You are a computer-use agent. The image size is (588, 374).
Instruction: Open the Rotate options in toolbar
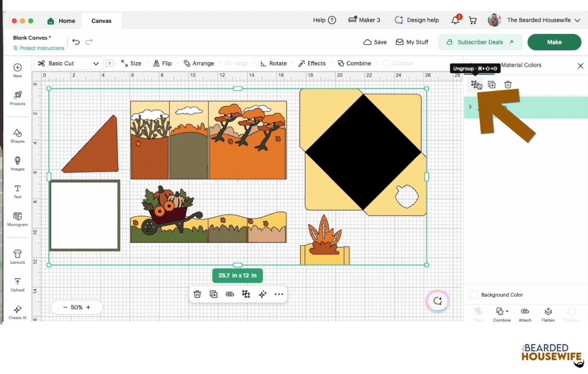click(273, 63)
